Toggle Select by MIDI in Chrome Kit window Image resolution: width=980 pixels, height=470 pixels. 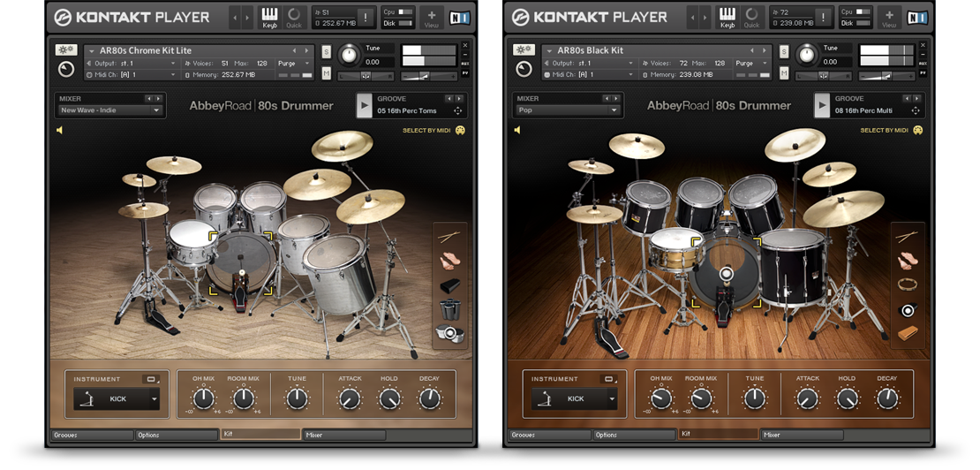tap(427, 131)
